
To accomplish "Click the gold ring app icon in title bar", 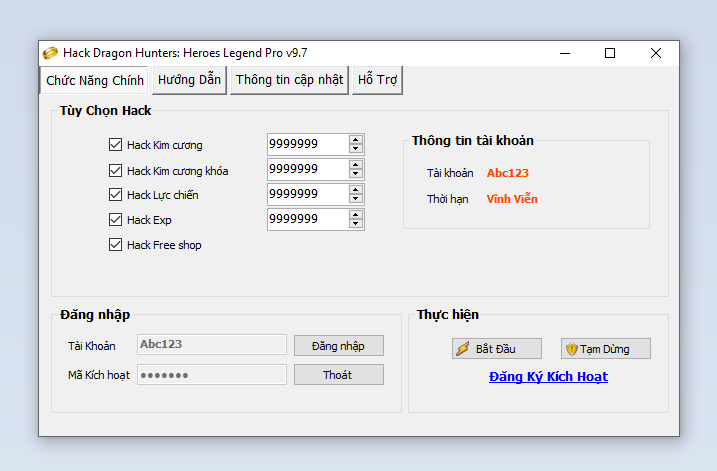I will point(50,53).
